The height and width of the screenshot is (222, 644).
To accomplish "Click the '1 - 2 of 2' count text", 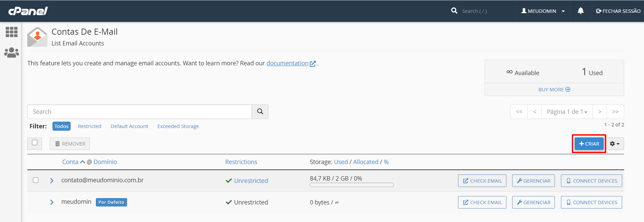I will point(614,125).
